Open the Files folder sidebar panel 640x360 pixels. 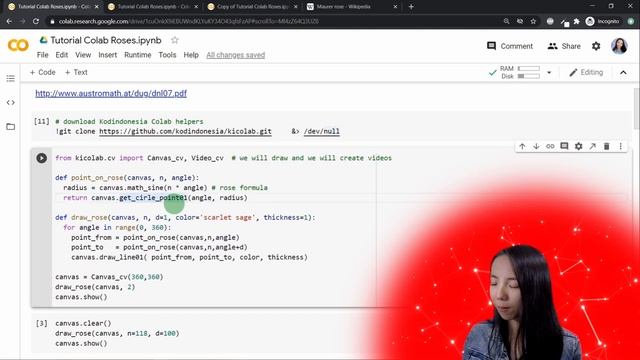11,127
